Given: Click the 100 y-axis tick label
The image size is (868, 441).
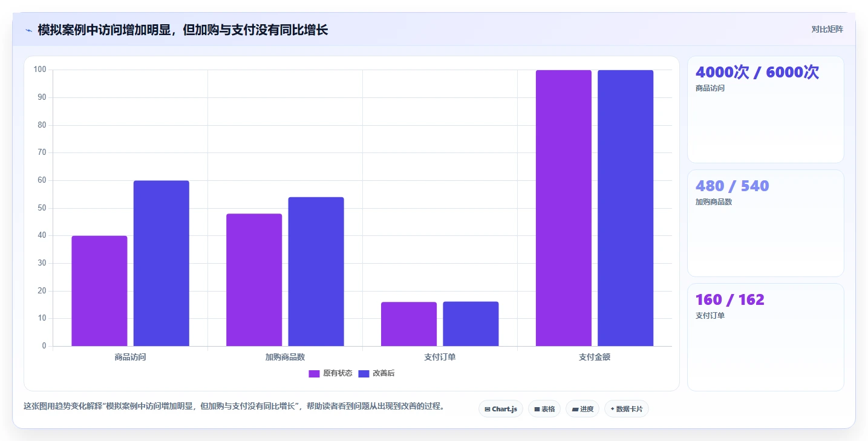Looking at the screenshot, I should pos(40,70).
